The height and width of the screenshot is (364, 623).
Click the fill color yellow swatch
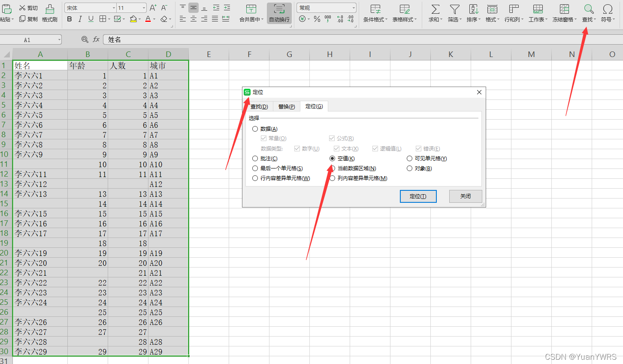pos(133,19)
